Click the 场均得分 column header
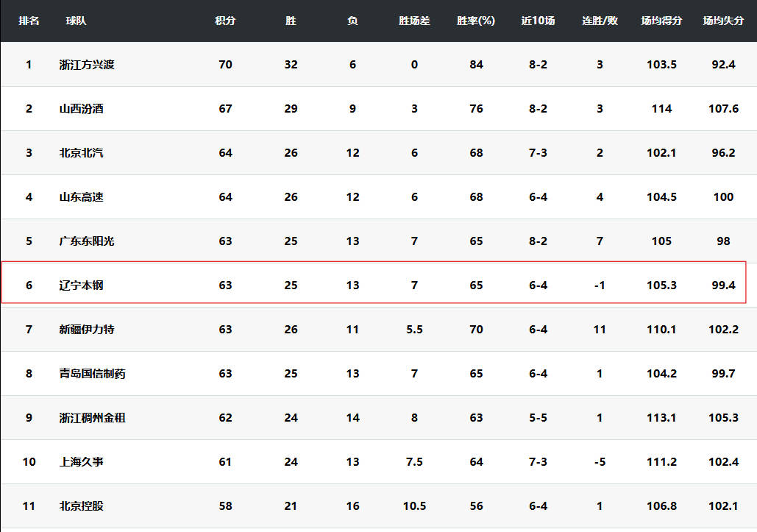757x532 pixels. 661,21
